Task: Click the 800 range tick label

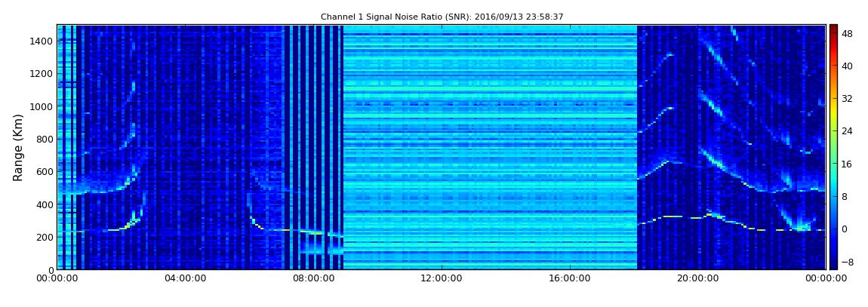Action: pyautogui.click(x=45, y=139)
